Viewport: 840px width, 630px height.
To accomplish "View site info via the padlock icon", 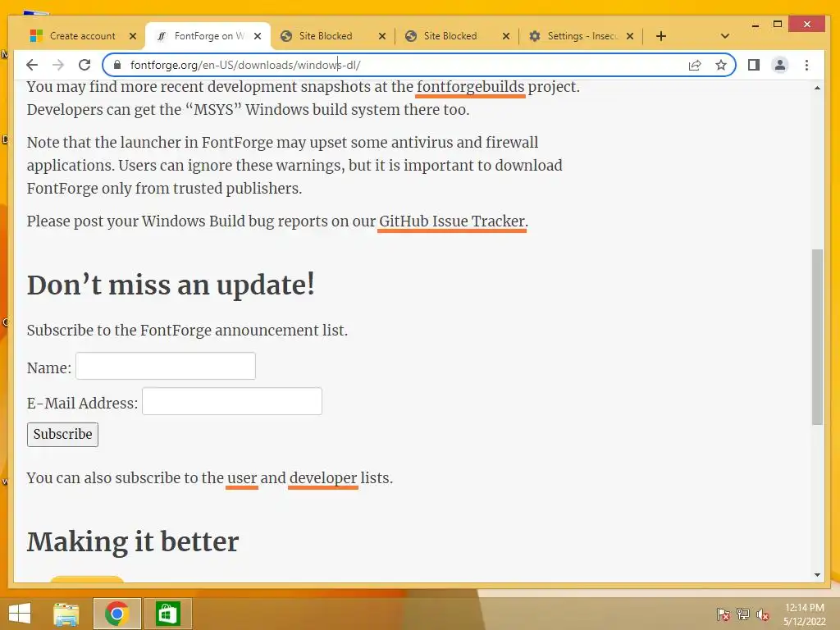I will (x=117, y=66).
